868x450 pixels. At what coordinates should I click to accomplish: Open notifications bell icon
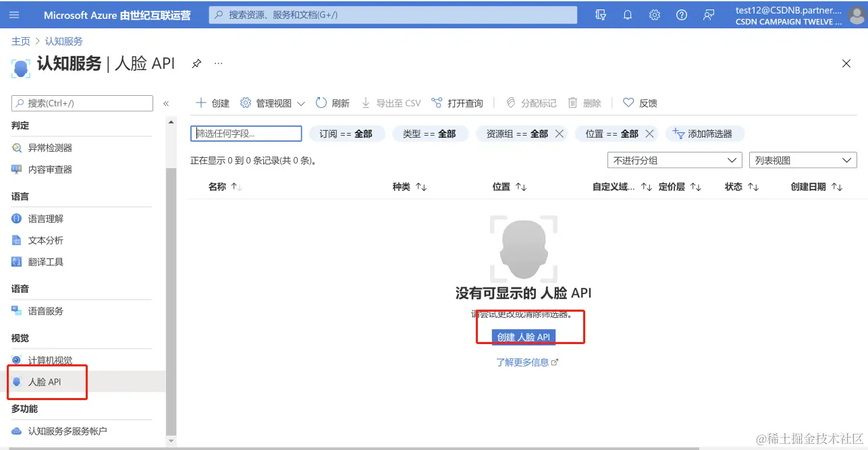click(x=628, y=15)
